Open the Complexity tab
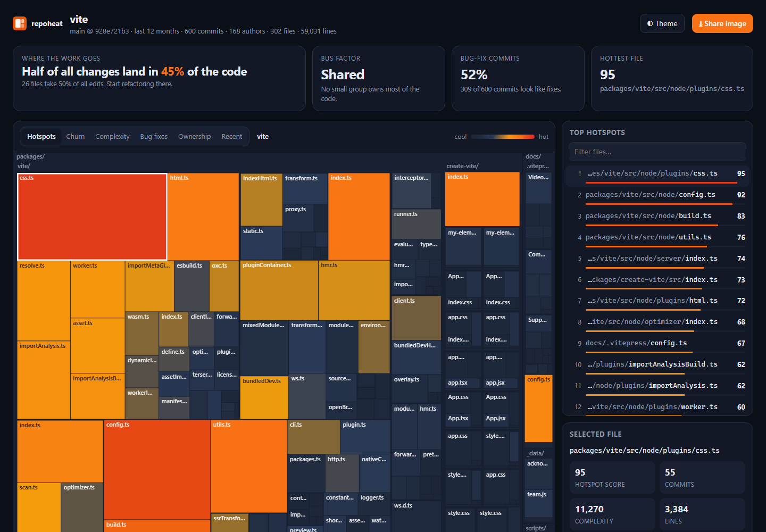Image resolution: width=766 pixels, height=532 pixels. 112,137
